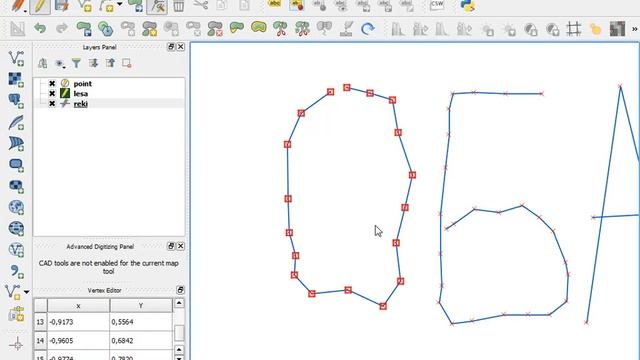This screenshot has height=360, width=640.
Task: Click topmost vertex of the selected polygon
Action: coord(347,87)
